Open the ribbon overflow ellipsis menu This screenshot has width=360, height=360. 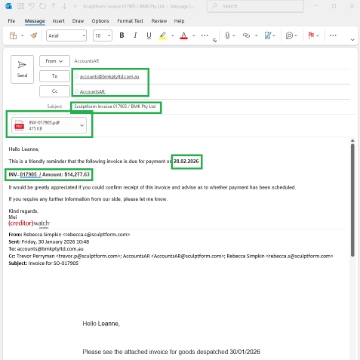pos(333,35)
